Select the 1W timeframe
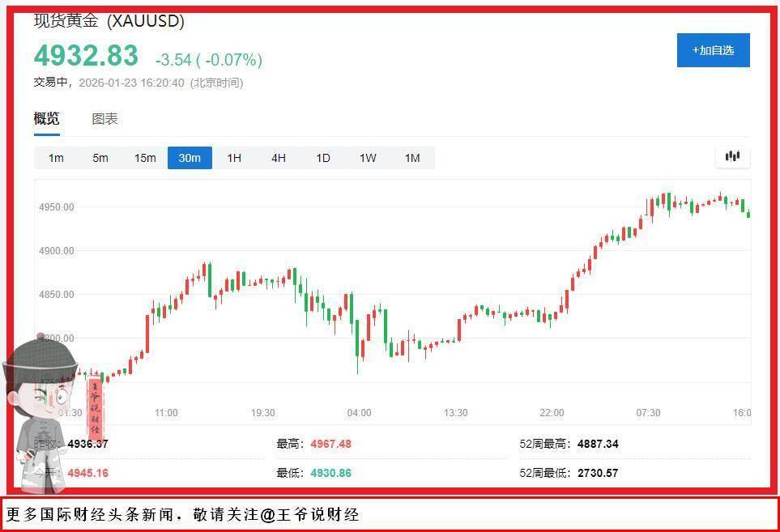The width and height of the screenshot is (780, 532). pyautogui.click(x=368, y=158)
